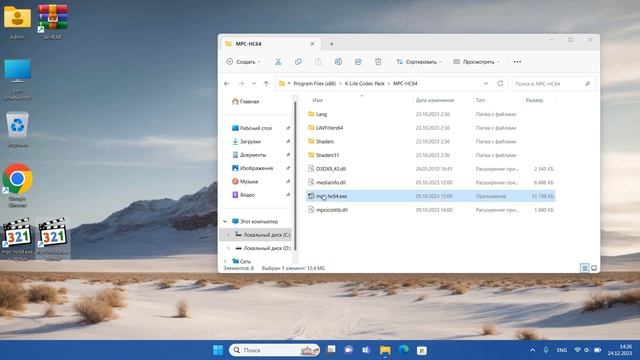Add a new Explorer tab
This screenshot has height=360, width=640.
coord(331,44)
